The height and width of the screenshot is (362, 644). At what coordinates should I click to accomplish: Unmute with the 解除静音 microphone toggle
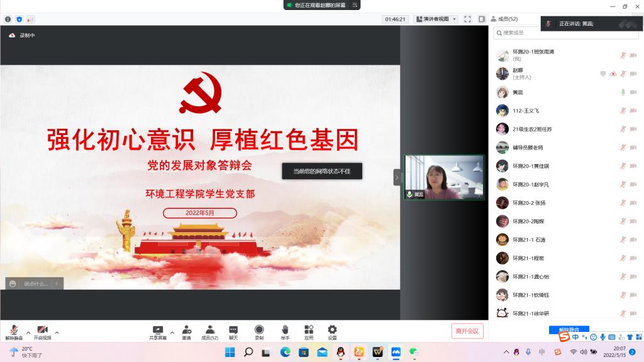[14, 332]
